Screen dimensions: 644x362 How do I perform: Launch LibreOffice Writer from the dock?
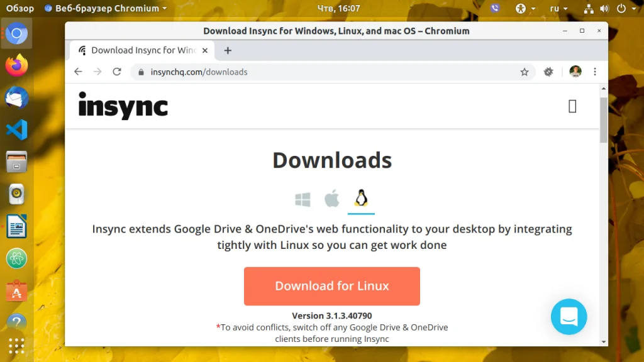pos(16,226)
